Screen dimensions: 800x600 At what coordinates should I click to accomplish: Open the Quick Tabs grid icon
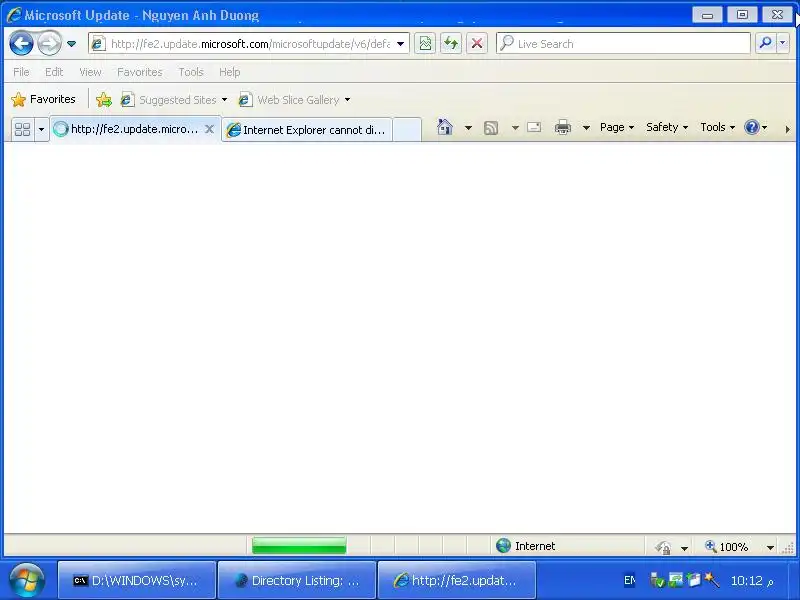click(22, 129)
